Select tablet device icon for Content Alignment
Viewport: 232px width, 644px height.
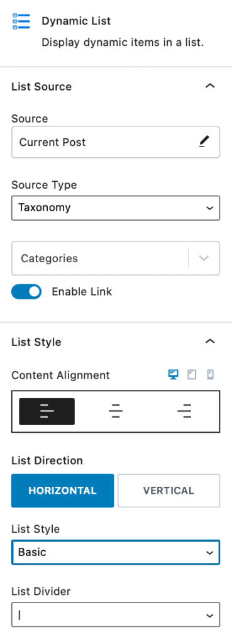[192, 375]
